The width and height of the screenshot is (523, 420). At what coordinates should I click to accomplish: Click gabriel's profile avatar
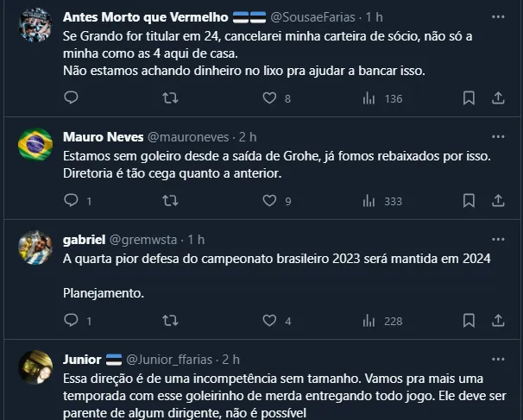35,248
